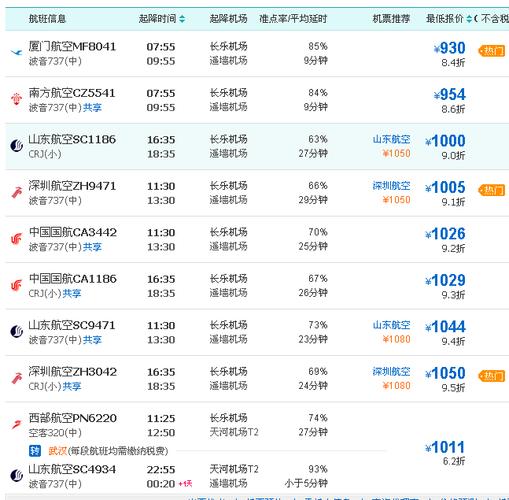Click the ¥1080 recommended fare for ZH3042

pos(396,386)
